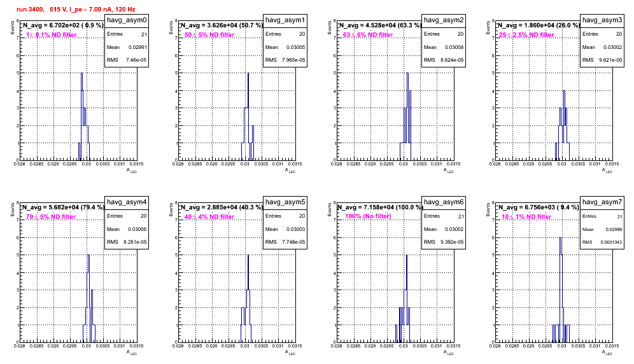Select RMS value 7.965e-05

pyautogui.click(x=293, y=60)
